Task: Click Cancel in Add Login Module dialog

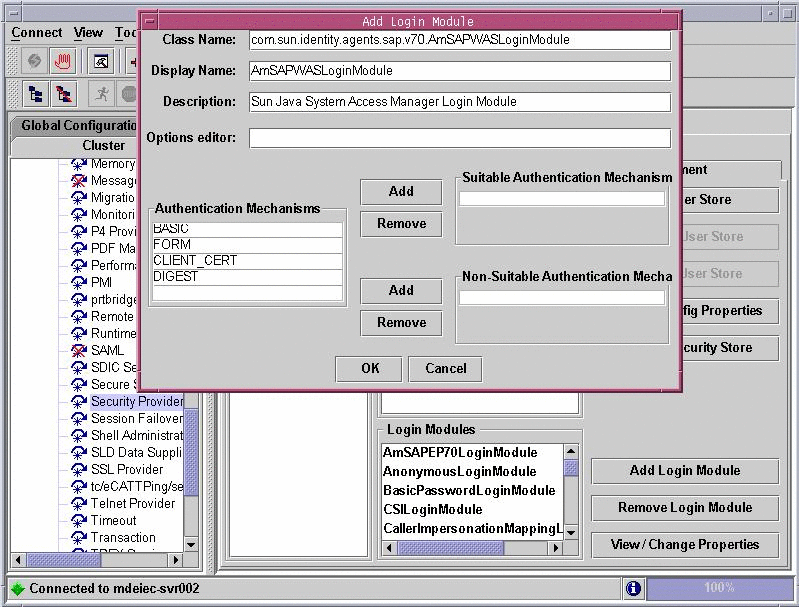Action: click(x=445, y=369)
